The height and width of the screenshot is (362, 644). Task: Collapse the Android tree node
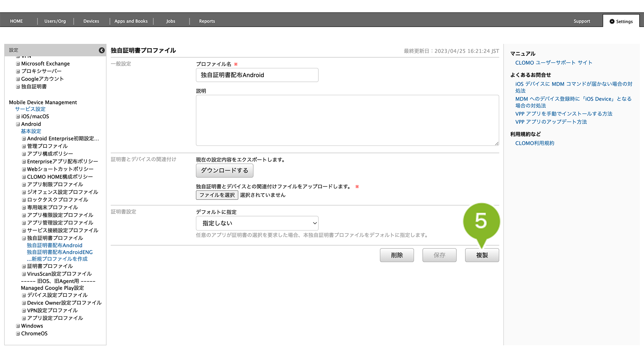click(x=18, y=124)
